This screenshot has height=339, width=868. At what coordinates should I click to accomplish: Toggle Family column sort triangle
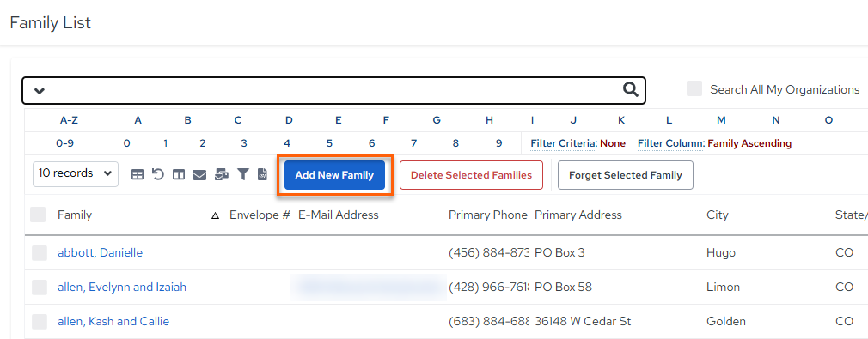216,215
